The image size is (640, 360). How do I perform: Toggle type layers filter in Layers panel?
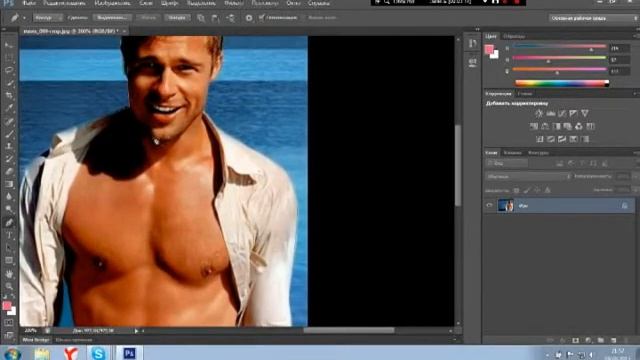click(582, 164)
